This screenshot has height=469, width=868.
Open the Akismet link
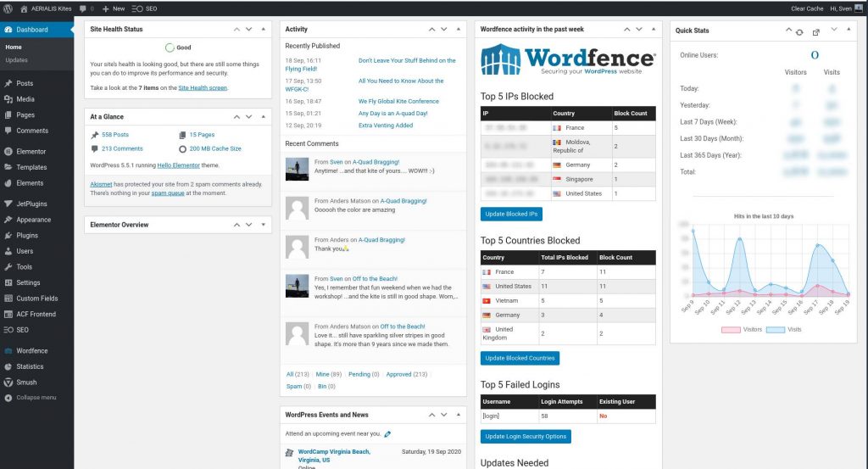point(101,184)
